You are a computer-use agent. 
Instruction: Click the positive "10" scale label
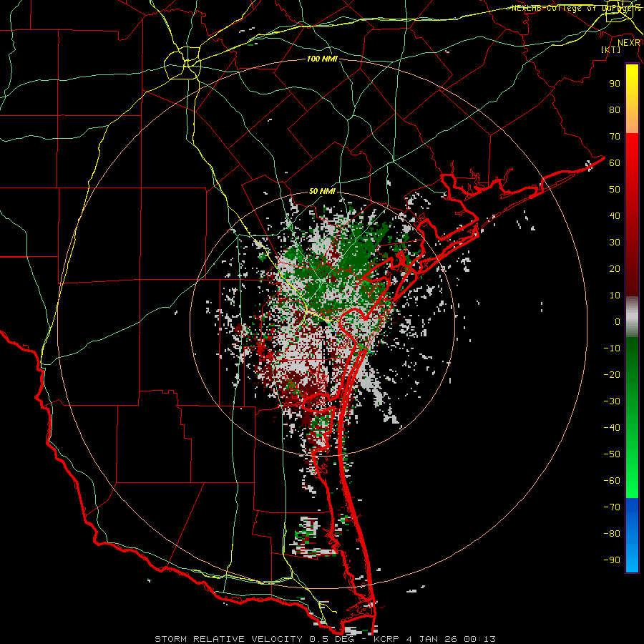point(615,296)
